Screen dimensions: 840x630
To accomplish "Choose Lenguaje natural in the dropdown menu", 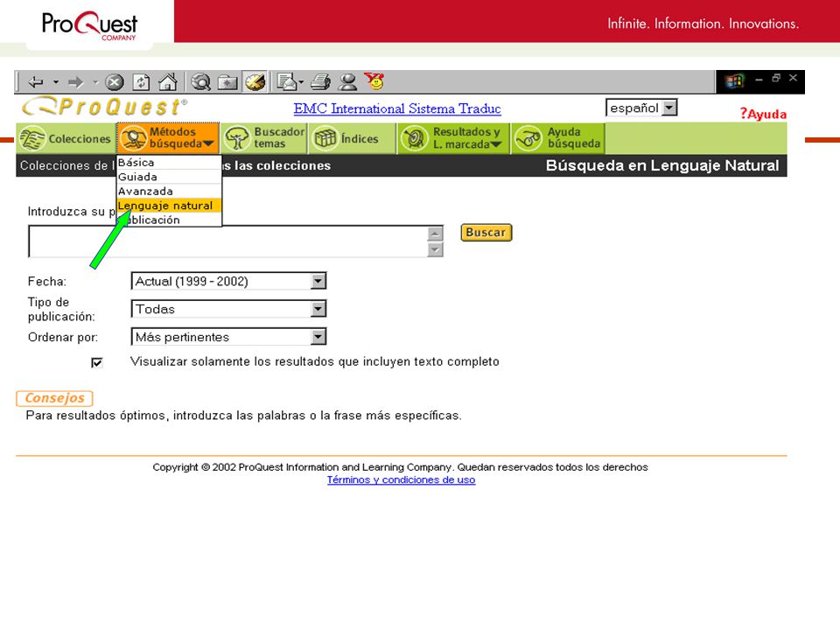I will coord(169,206).
